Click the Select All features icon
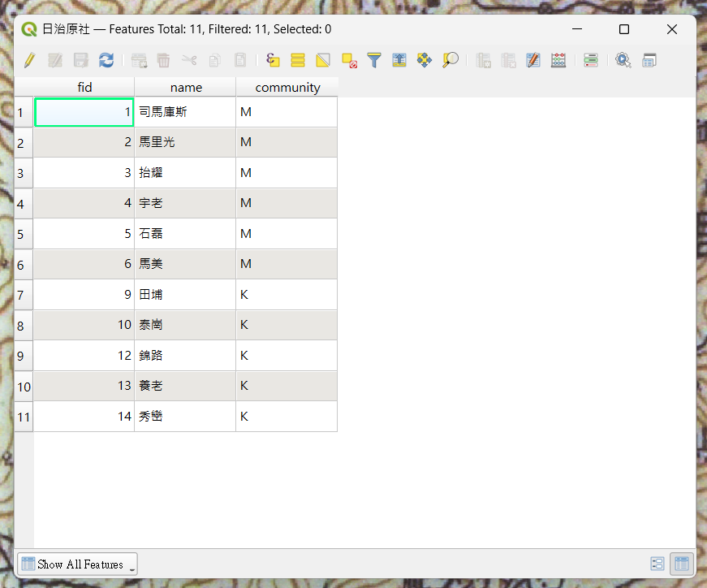 click(x=298, y=60)
